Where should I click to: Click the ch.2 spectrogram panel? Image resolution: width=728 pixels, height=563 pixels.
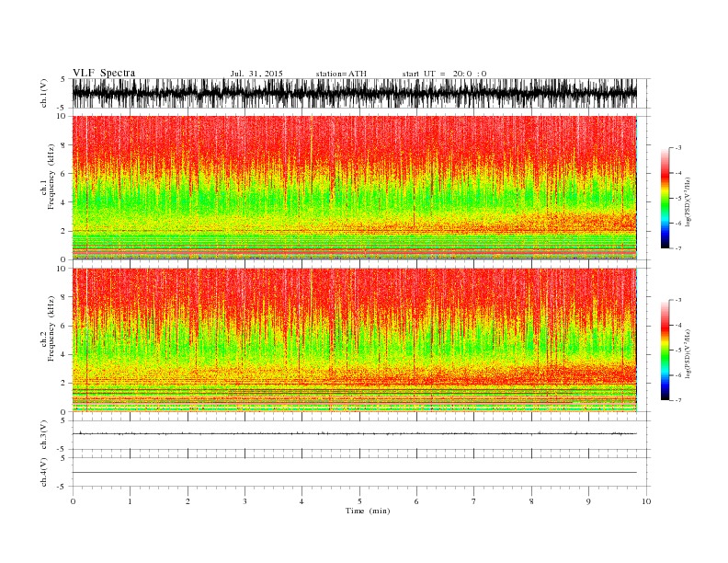[354, 340]
